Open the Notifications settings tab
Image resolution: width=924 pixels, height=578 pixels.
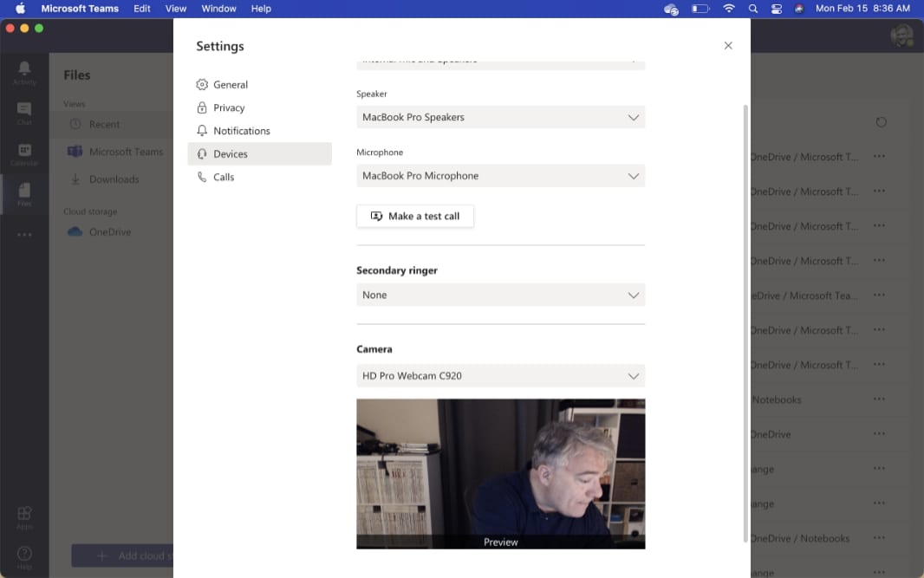coord(241,131)
